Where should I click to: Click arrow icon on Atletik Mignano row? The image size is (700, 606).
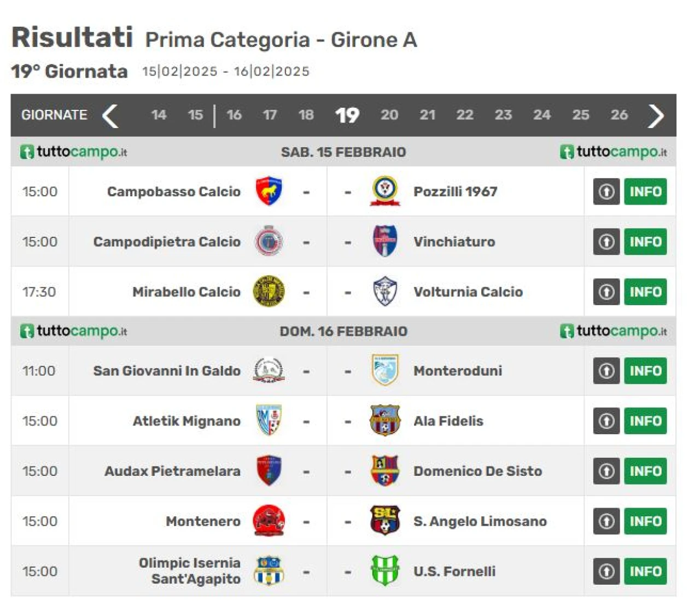coord(606,421)
